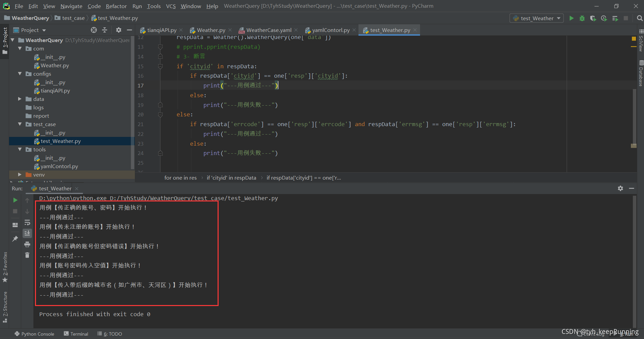Open the 6: TODO tool window
The image size is (644, 339).
tap(110, 334)
